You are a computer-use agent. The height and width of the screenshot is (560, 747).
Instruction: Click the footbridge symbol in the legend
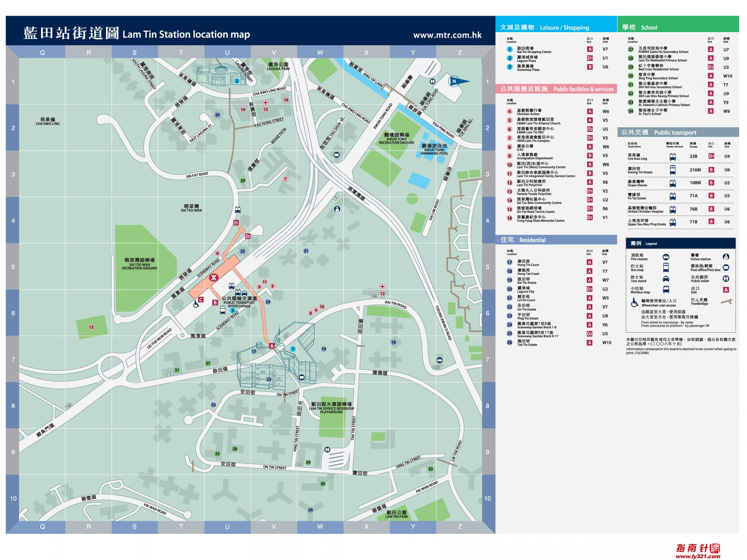click(x=726, y=302)
